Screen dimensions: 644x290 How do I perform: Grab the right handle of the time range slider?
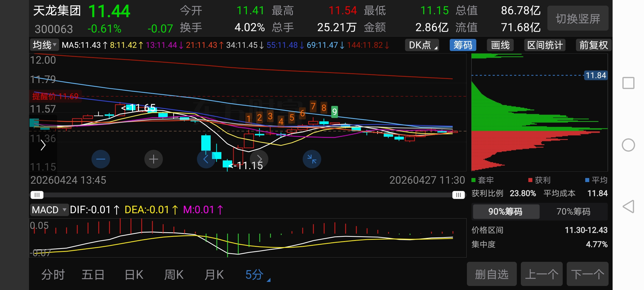click(458, 195)
